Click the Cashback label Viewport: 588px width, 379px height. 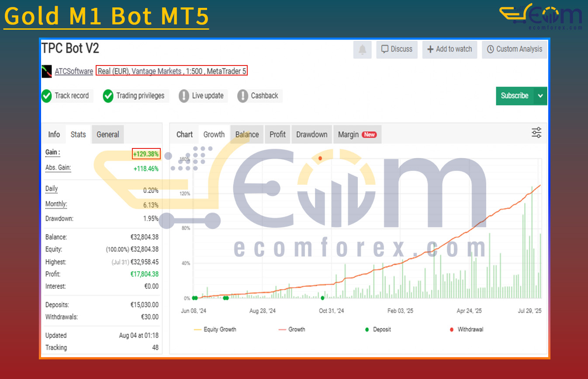264,96
